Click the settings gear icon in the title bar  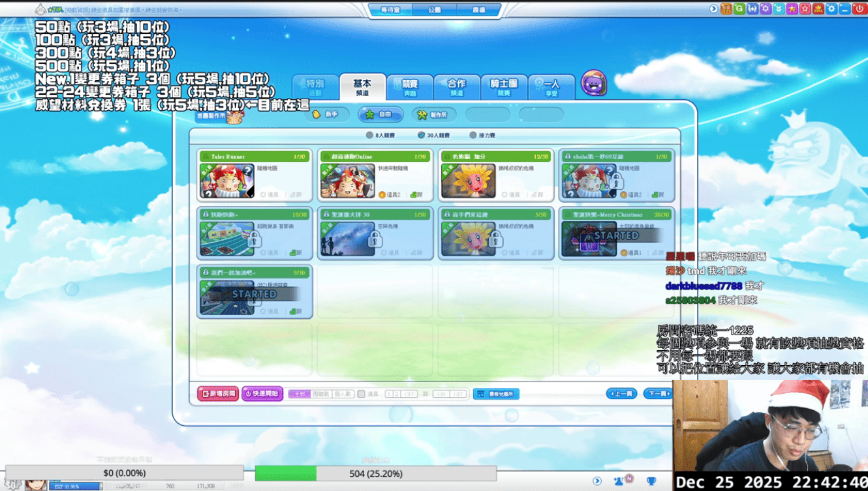pyautogui.click(x=832, y=8)
